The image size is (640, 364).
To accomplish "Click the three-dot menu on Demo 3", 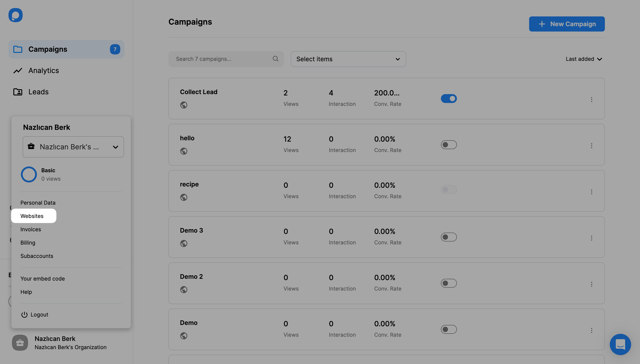I will (592, 237).
